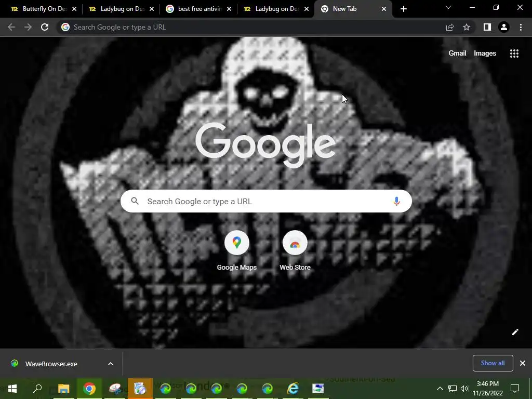Open the Google Maps shortcut

coord(237,251)
